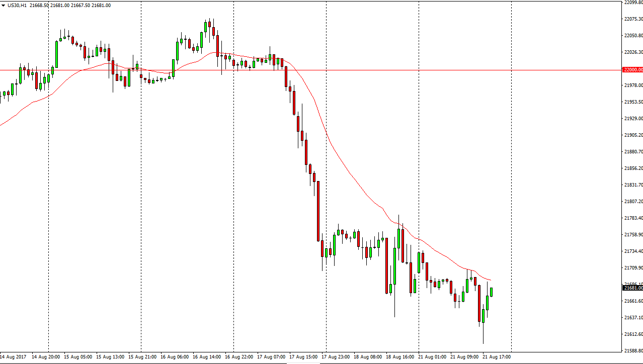Screen dimensions: 643x364
Task: Click the last green candle on the chart
Action: pos(491,292)
